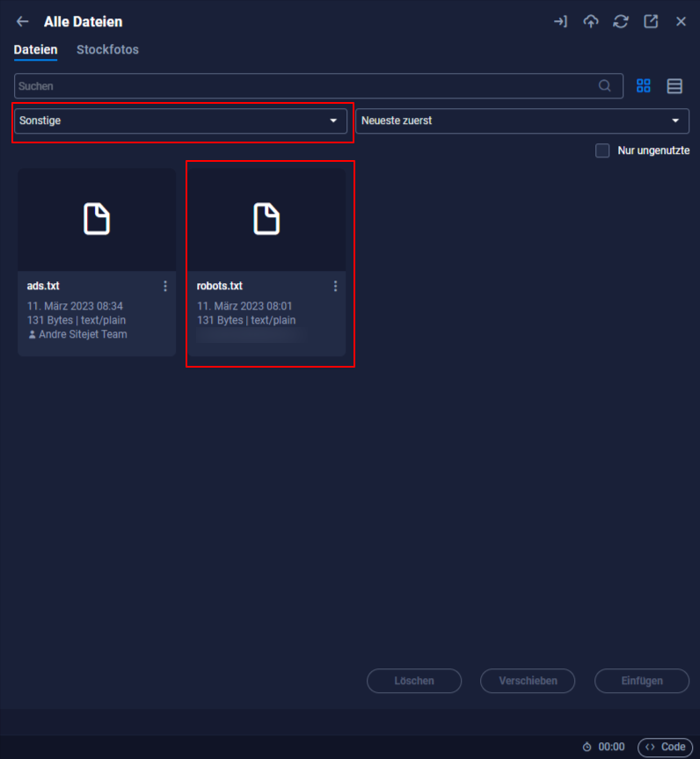The height and width of the screenshot is (759, 700).
Task: Open robots.txt three-dot options menu
Action: [335, 286]
